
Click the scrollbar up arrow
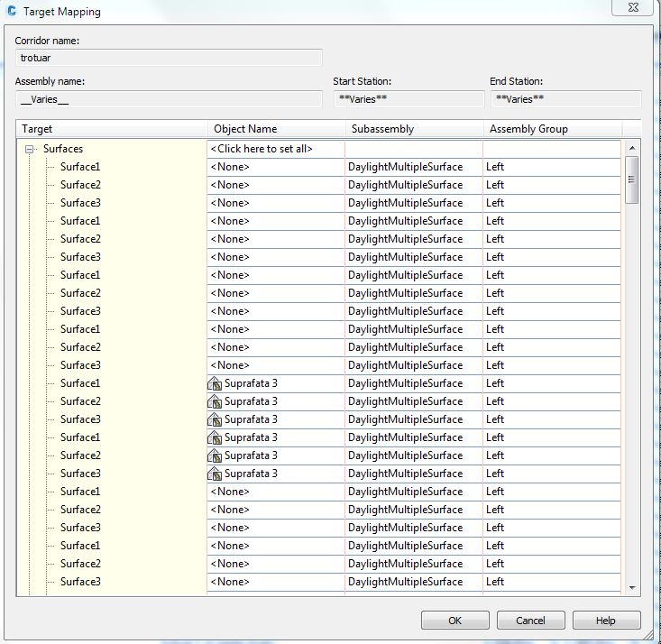coord(632,148)
